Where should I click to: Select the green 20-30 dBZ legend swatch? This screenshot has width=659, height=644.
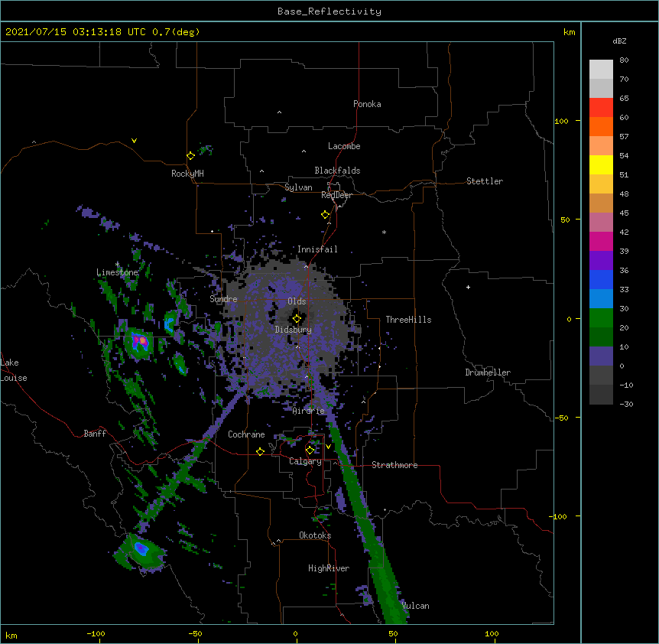[601, 318]
